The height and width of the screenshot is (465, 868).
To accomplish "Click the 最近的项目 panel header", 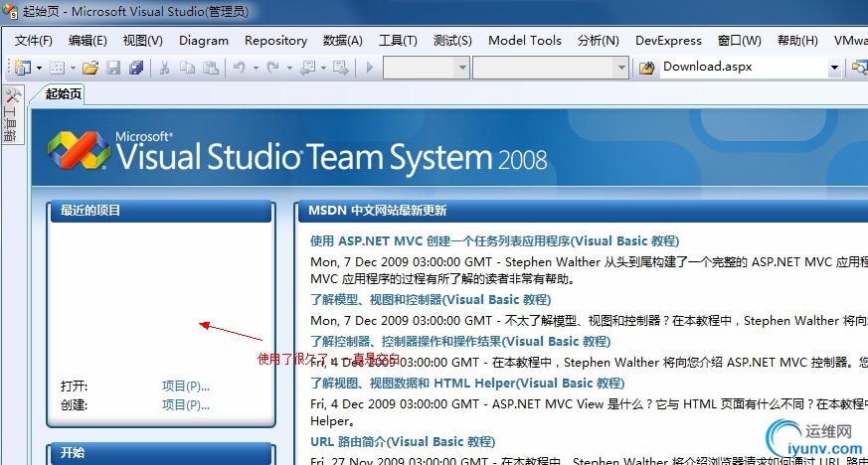I will point(160,211).
